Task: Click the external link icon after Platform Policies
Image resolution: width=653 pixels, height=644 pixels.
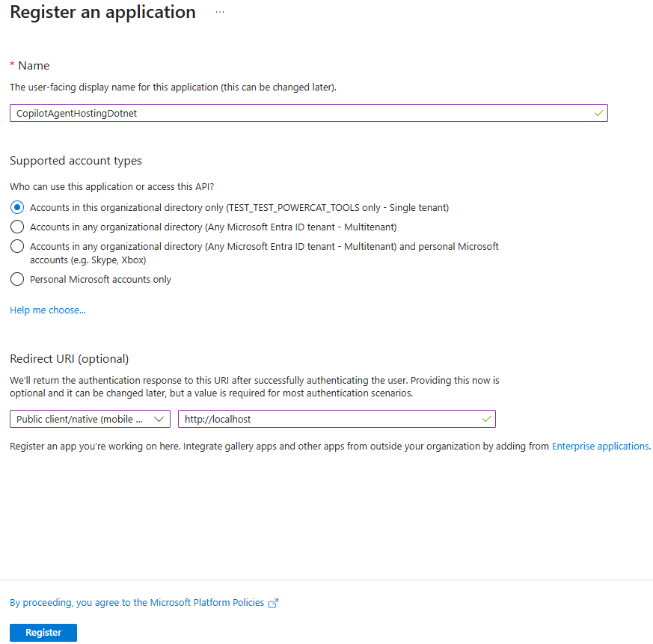Action: tap(273, 603)
